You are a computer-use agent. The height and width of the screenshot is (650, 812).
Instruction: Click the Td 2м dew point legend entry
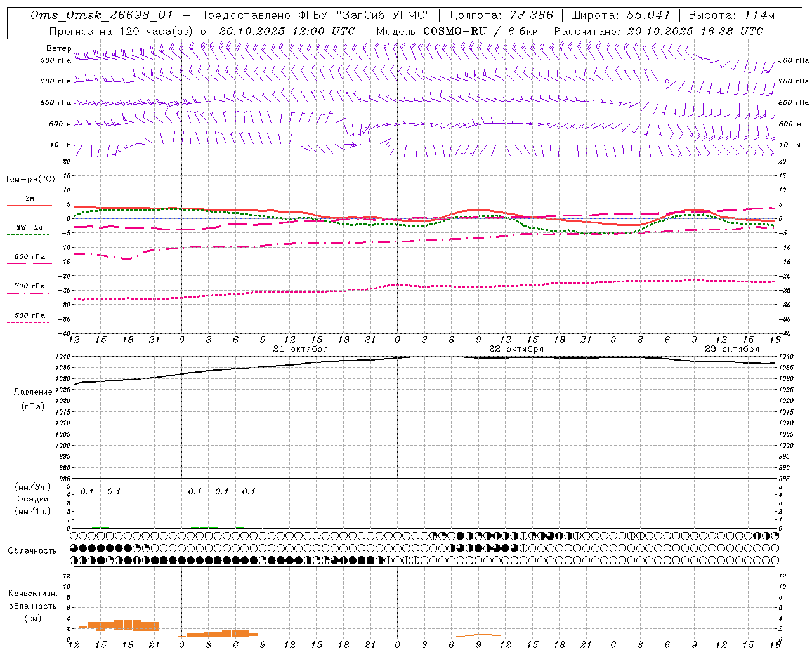(29, 229)
